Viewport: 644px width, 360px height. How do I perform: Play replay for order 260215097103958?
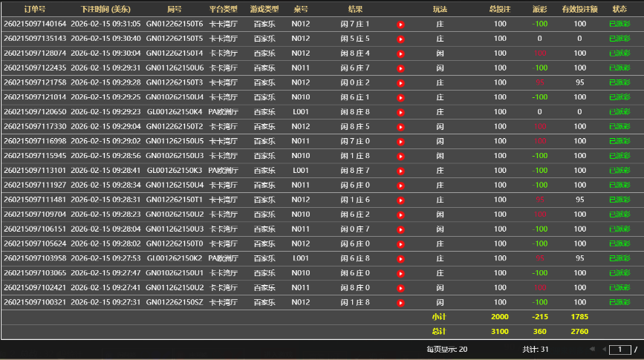[x=400, y=259]
